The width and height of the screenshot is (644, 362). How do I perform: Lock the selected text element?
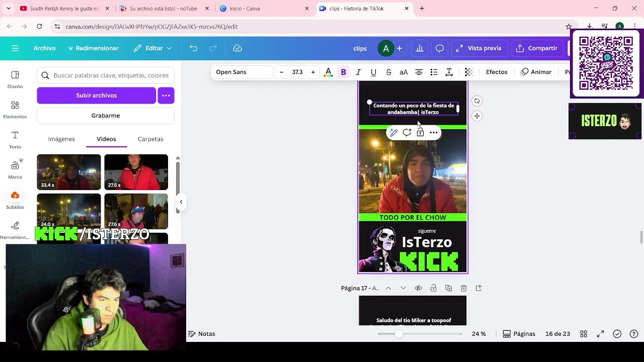[420, 133]
